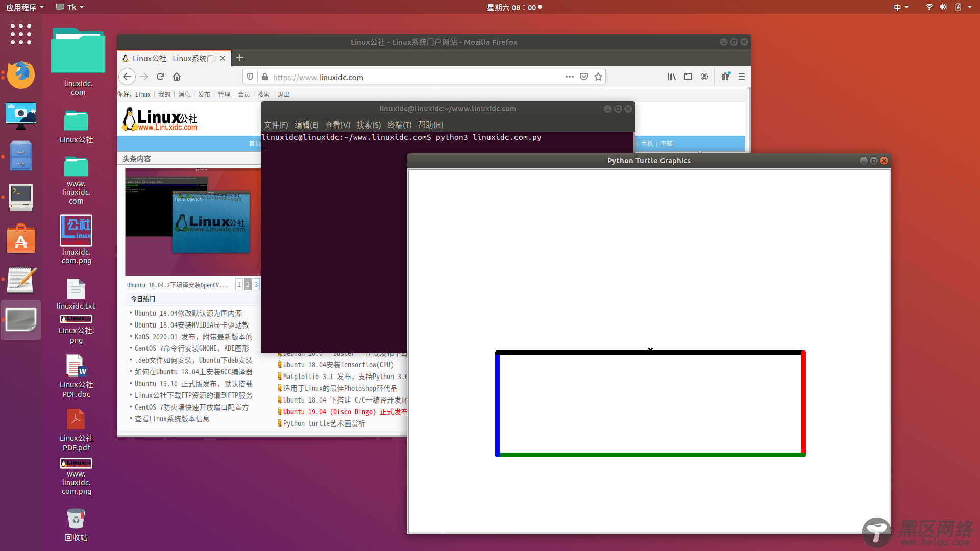
Task: Open page actions three-dot menu
Action: (x=570, y=77)
